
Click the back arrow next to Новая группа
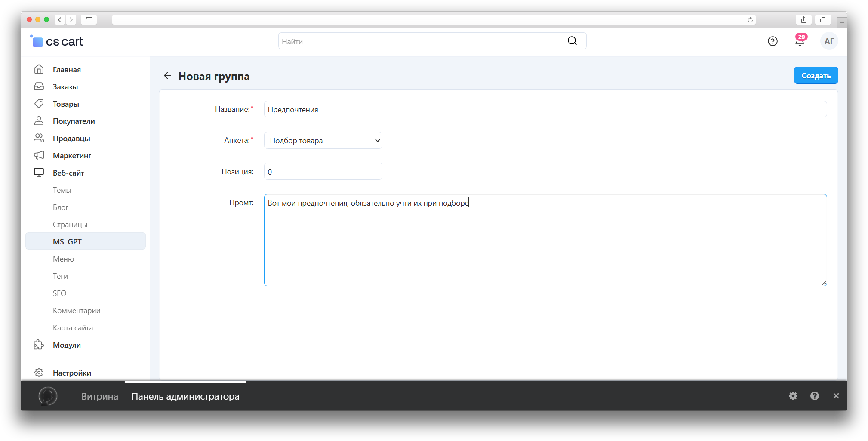(167, 76)
